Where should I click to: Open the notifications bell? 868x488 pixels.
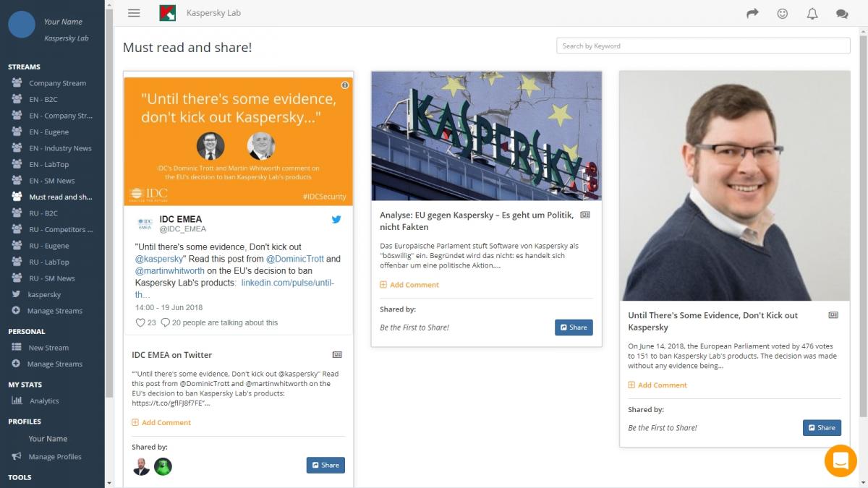pyautogui.click(x=812, y=13)
